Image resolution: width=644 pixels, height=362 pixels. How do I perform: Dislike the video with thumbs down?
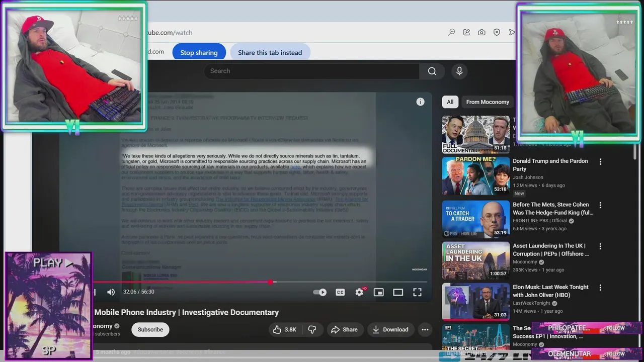click(x=312, y=329)
